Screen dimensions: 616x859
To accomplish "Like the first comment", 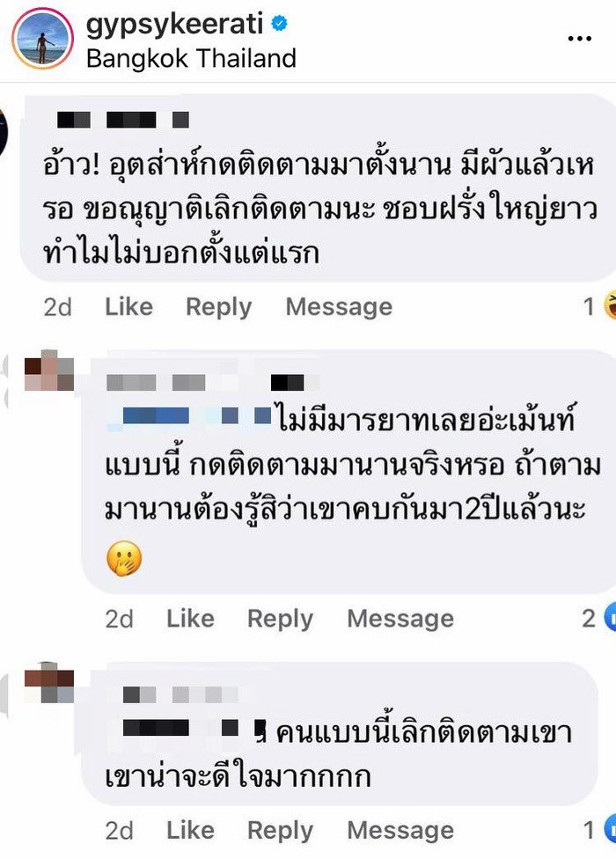I will 128,307.
